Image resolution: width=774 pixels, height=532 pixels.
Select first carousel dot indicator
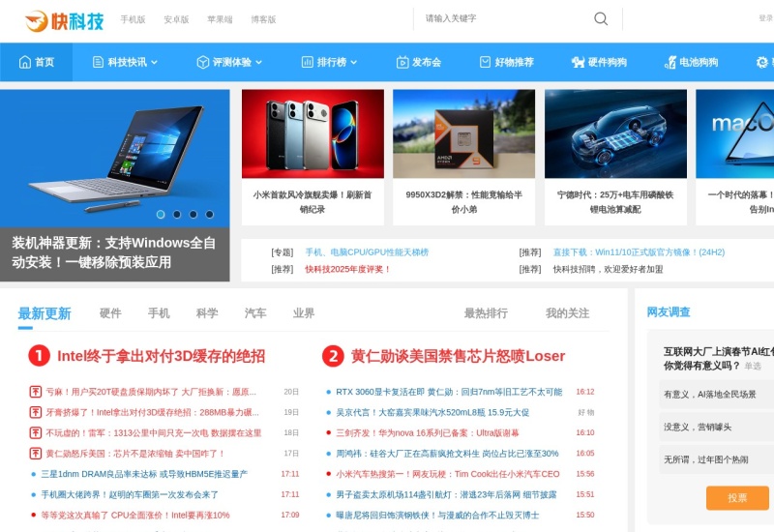coord(161,214)
